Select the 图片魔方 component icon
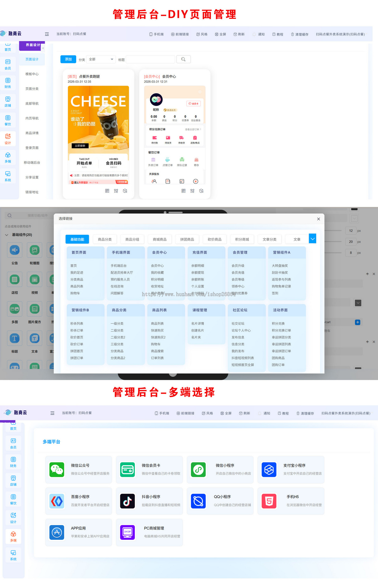This screenshot has height=588, width=378. tap(35, 309)
